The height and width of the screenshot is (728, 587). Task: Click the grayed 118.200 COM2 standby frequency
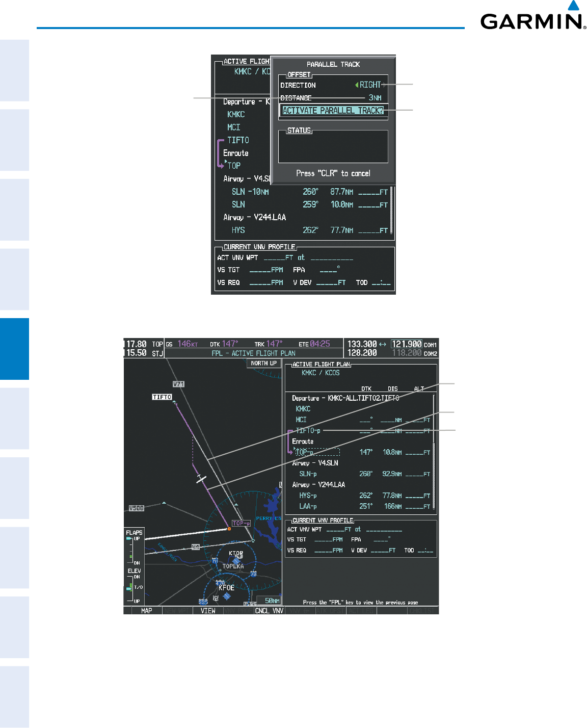pos(407,353)
